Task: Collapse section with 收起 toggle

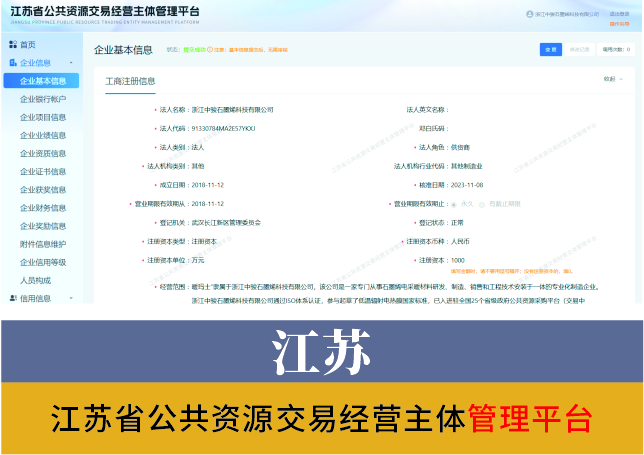Action: point(613,79)
